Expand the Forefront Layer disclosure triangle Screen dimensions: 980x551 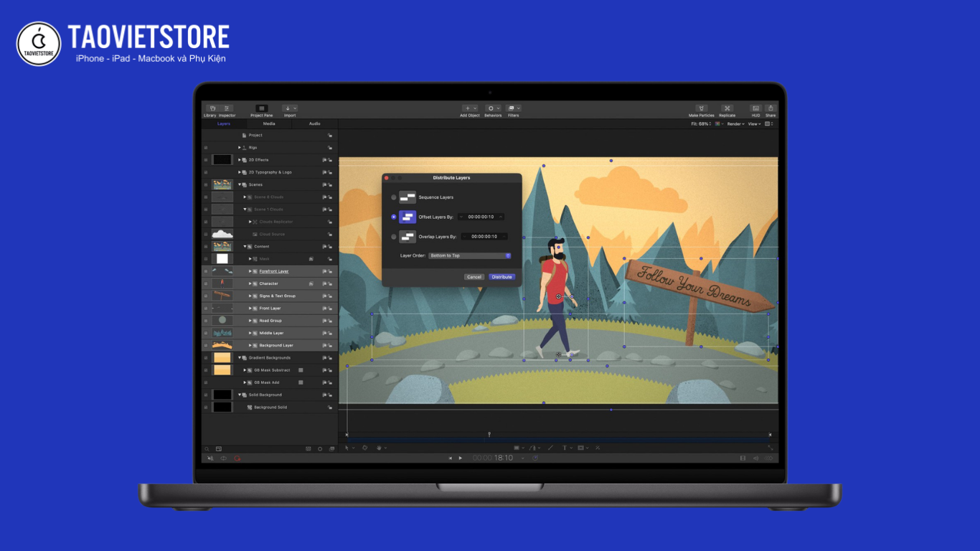pos(250,271)
